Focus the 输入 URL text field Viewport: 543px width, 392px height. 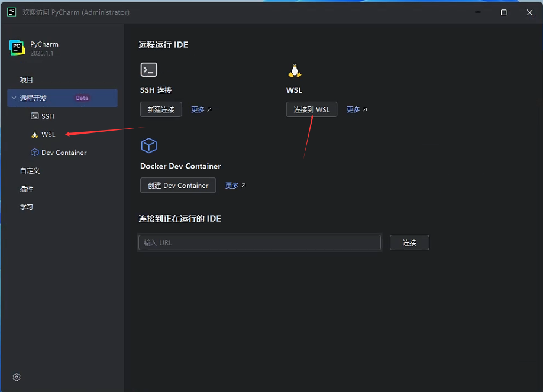coord(260,242)
